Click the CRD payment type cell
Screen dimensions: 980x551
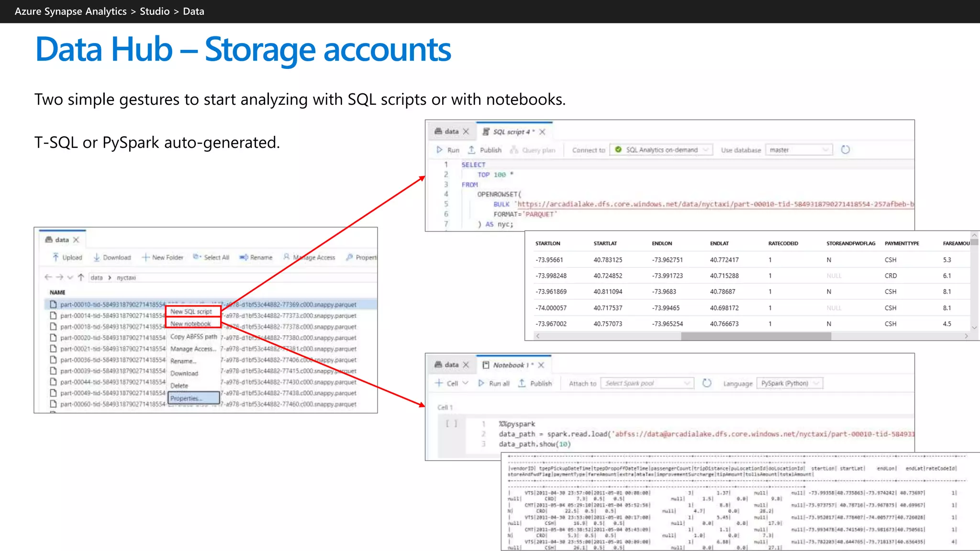tap(891, 275)
